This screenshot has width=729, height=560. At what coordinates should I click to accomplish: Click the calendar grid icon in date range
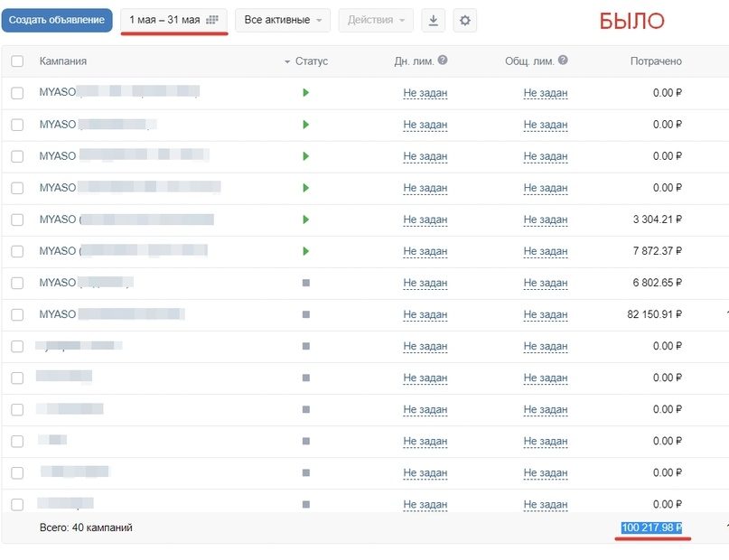click(x=212, y=20)
